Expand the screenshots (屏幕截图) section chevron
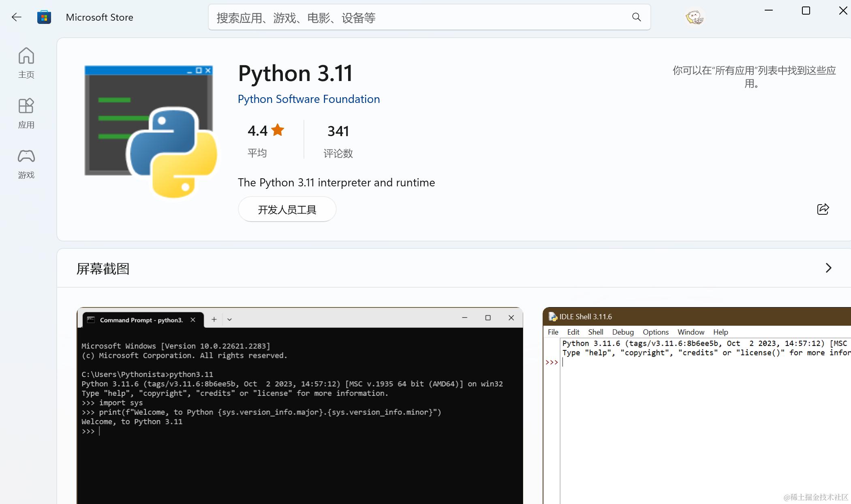Viewport: 851px width, 504px height. 828,268
